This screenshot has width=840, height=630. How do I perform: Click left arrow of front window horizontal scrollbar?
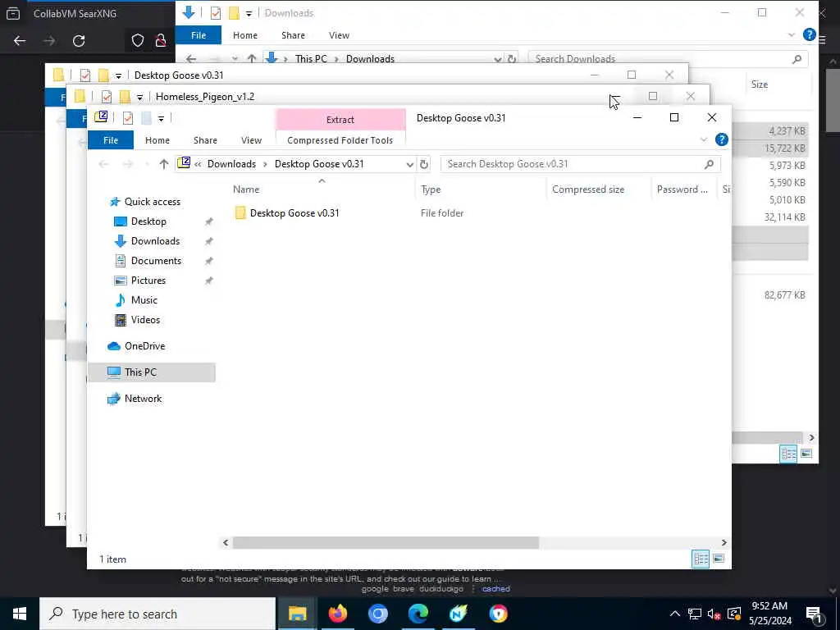226,543
